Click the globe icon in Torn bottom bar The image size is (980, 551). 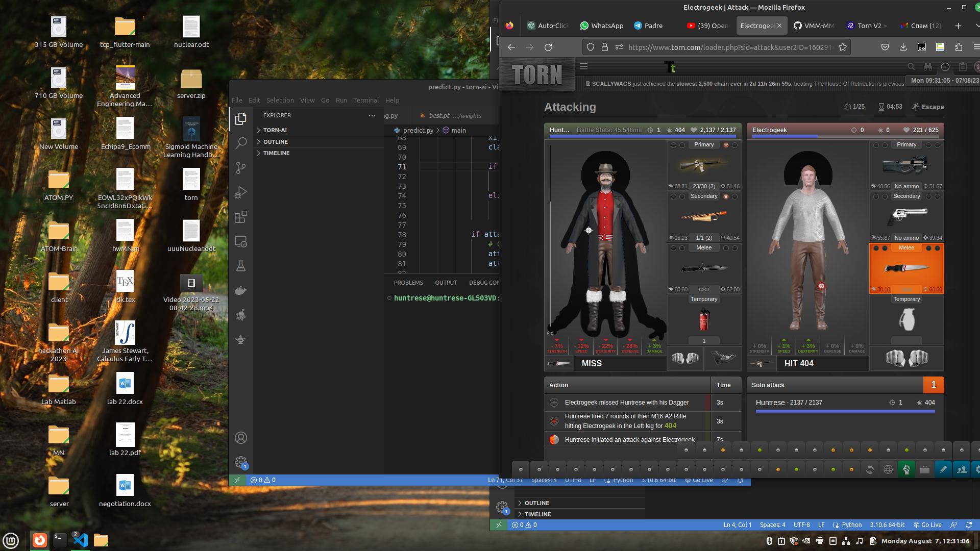point(888,469)
